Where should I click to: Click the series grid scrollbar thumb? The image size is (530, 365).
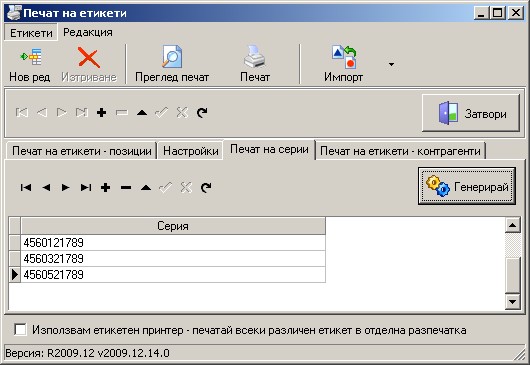click(512, 275)
